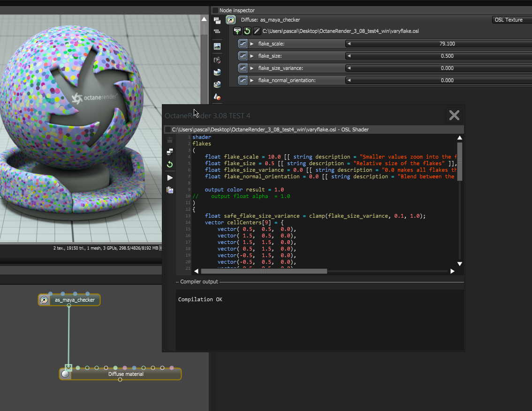Toggle the OSL Shader panel header checkbox

(x=167, y=129)
